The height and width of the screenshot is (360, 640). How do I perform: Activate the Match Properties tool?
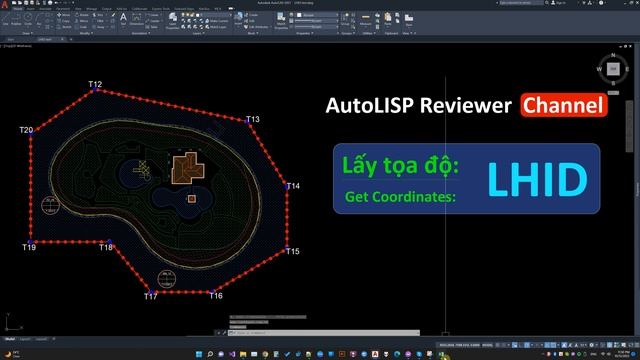[281, 20]
